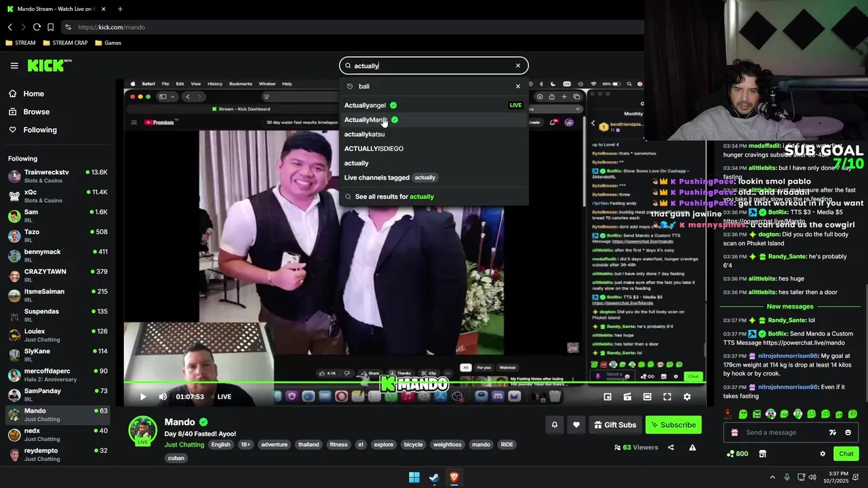This screenshot has width=868, height=488.
Task: Select the Actuallyangel search suggestion
Action: tap(433, 105)
